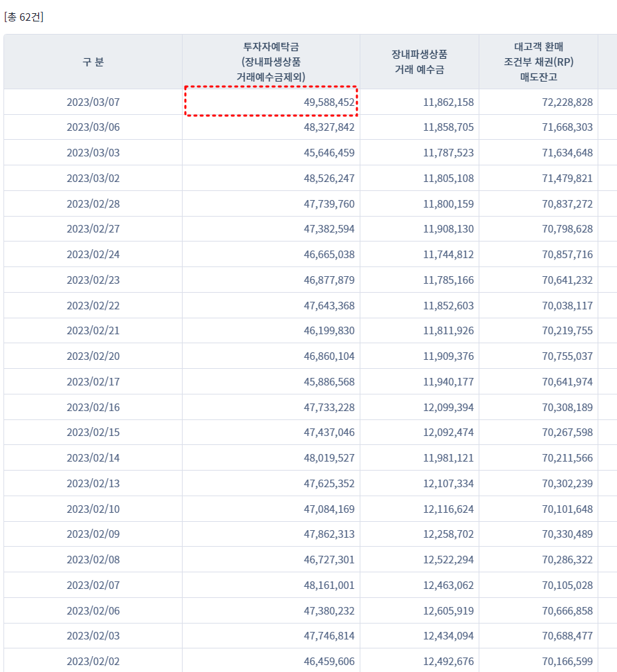This screenshot has height=672, width=617.
Task: Select the 2023/02/10 date cell
Action: pyautogui.click(x=93, y=509)
